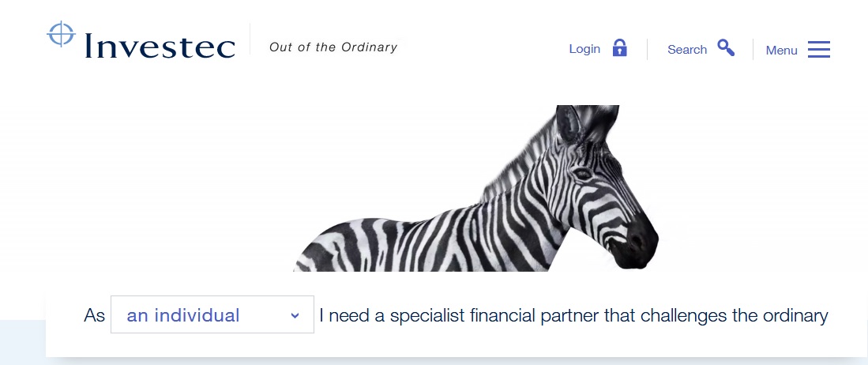This screenshot has height=365, width=868.
Task: Click the chevron arrow in the dropdown
Action: tap(295, 316)
